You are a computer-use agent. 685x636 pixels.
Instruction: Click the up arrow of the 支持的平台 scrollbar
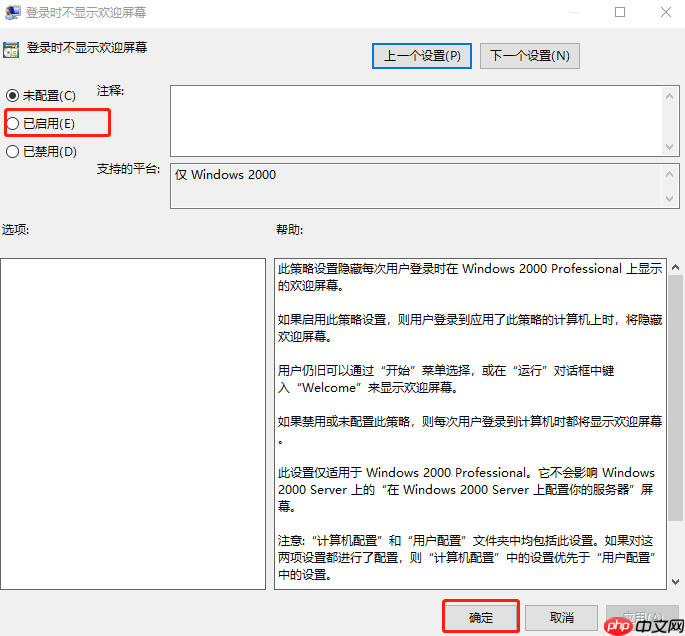point(669,174)
